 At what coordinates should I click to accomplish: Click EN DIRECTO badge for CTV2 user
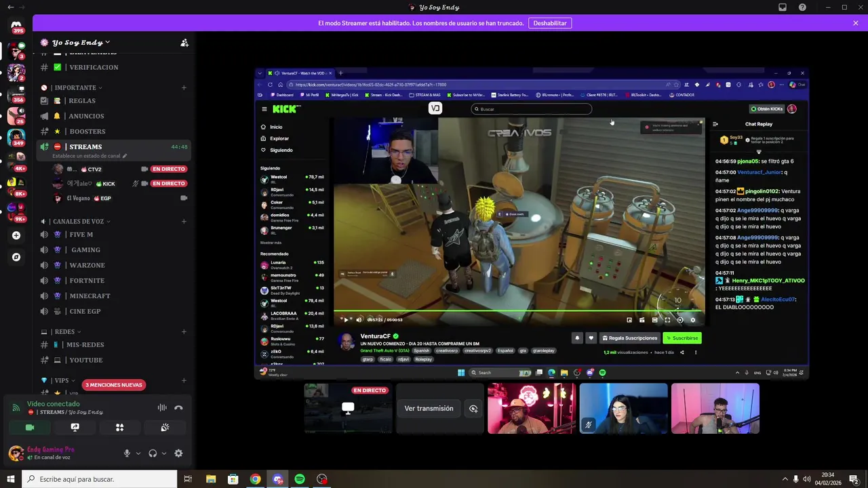(169, 169)
